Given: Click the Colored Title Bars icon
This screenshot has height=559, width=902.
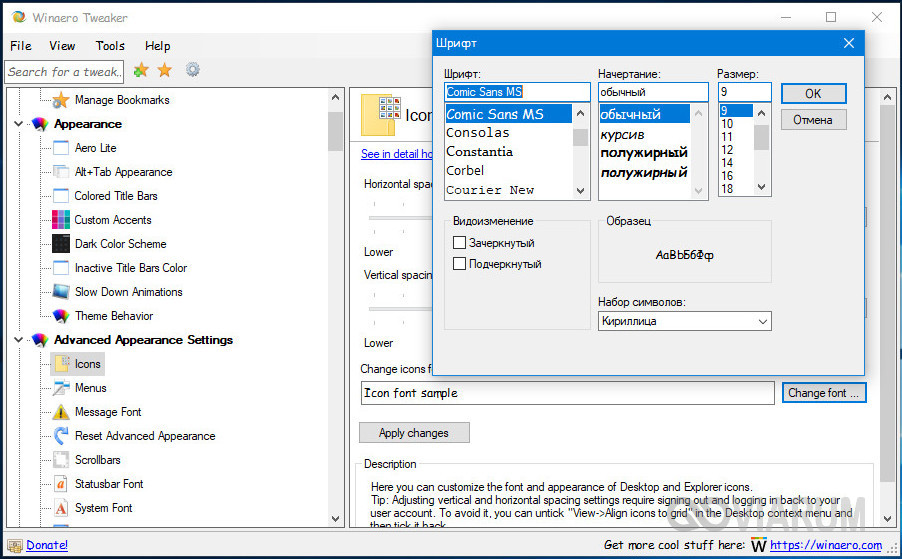Looking at the screenshot, I should click(x=60, y=196).
